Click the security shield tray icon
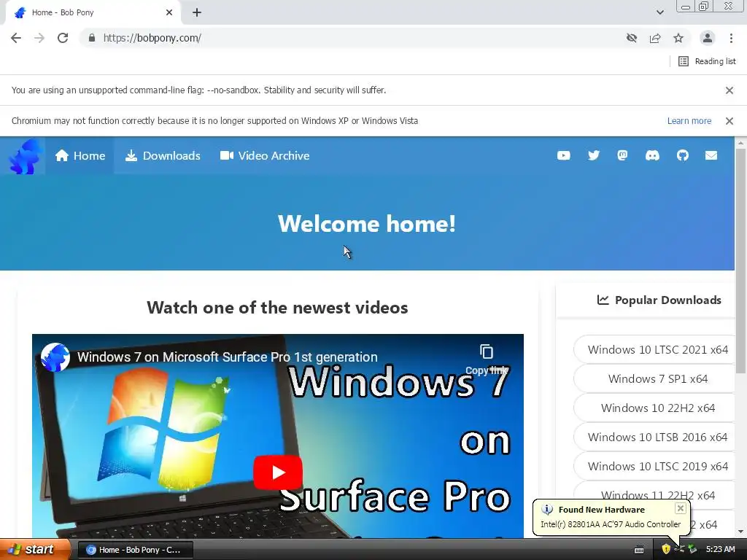The height and width of the screenshot is (560, 747). (665, 549)
